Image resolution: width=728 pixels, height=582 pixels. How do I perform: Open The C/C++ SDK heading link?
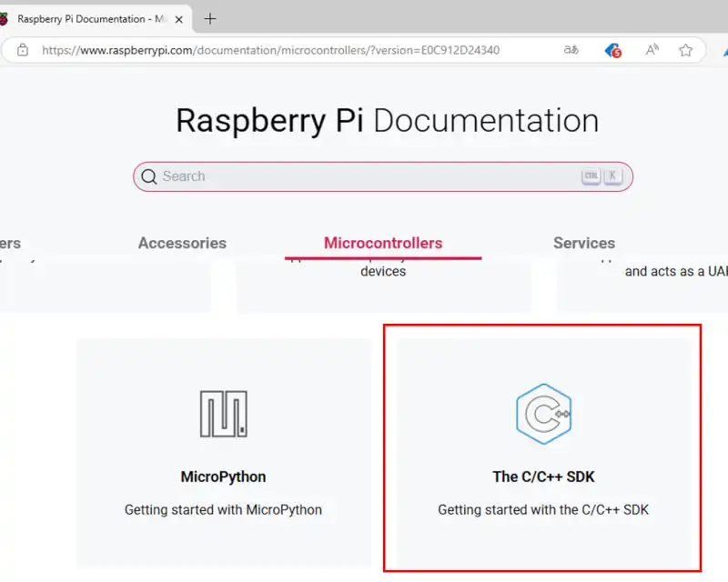543,477
